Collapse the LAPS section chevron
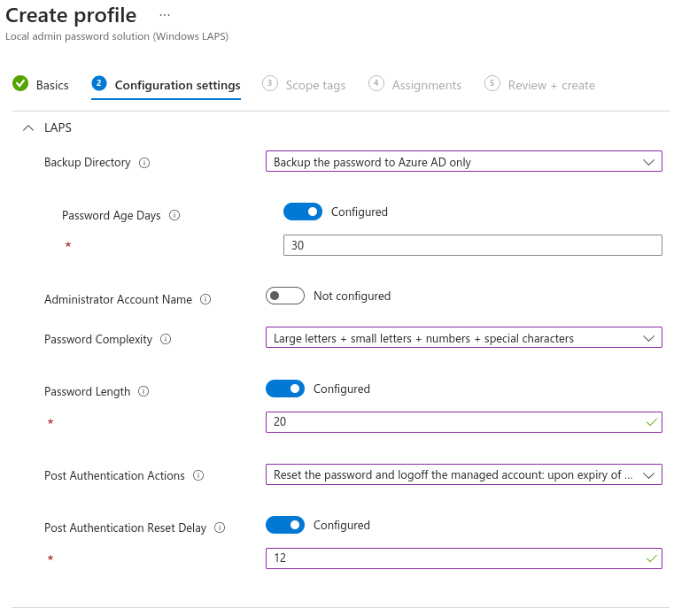 [x=28, y=128]
